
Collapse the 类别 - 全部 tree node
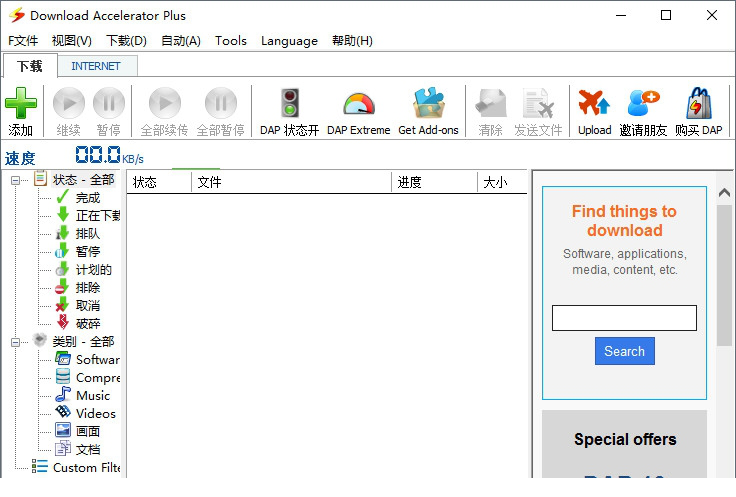pos(15,342)
